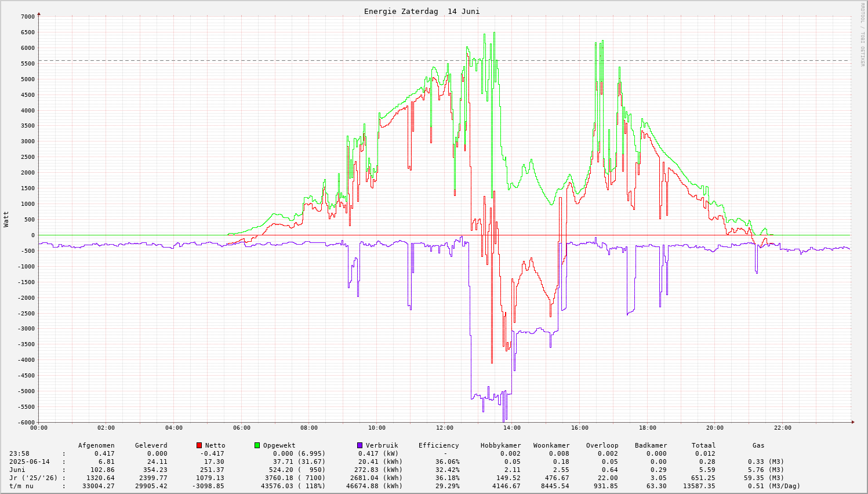Click the 22:00 tick on the time axis
868x494 pixels.
[782, 428]
